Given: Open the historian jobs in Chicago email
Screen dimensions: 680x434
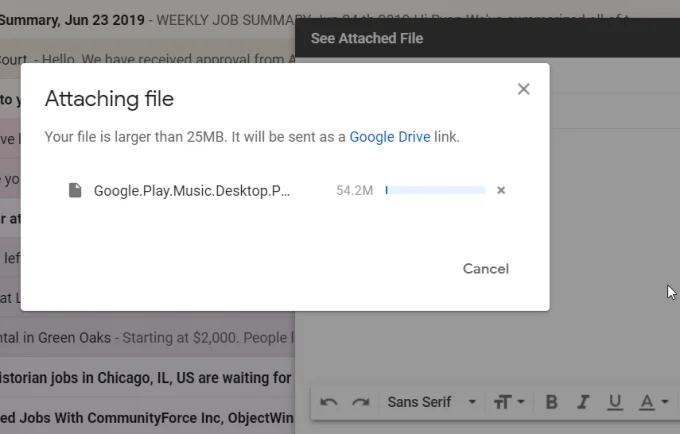Looking at the screenshot, I should (147, 378).
